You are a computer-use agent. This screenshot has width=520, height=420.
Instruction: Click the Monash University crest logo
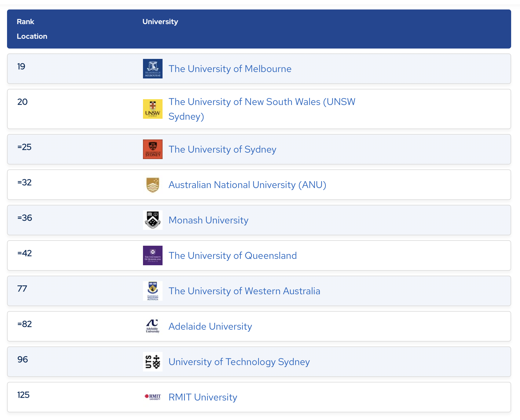click(152, 220)
